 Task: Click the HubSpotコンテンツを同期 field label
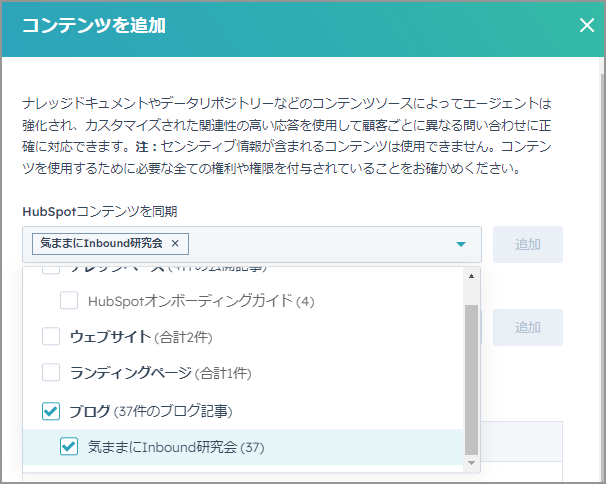pyautogui.click(x=100, y=212)
